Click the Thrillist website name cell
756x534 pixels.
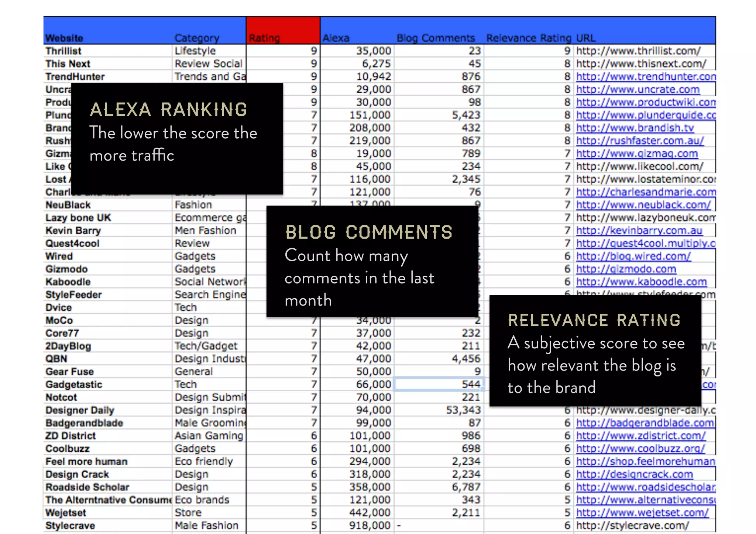click(63, 51)
